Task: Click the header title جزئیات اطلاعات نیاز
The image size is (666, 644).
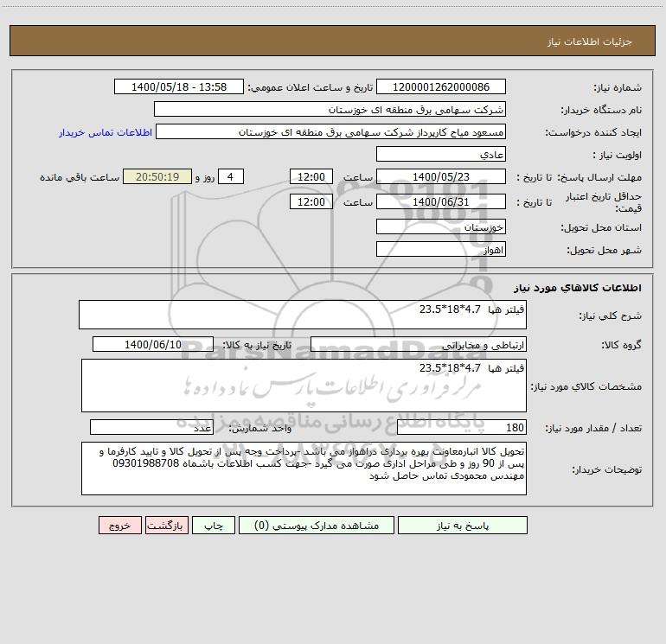Action: click(x=590, y=41)
